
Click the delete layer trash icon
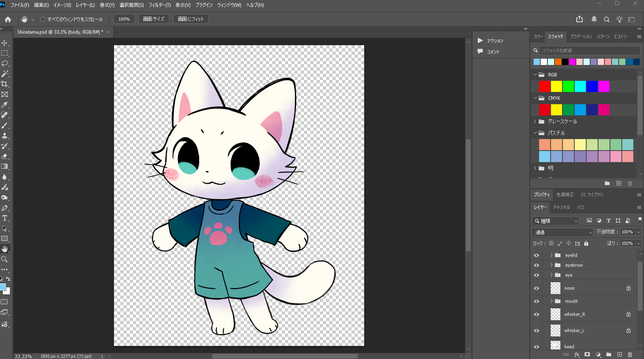coord(630,355)
